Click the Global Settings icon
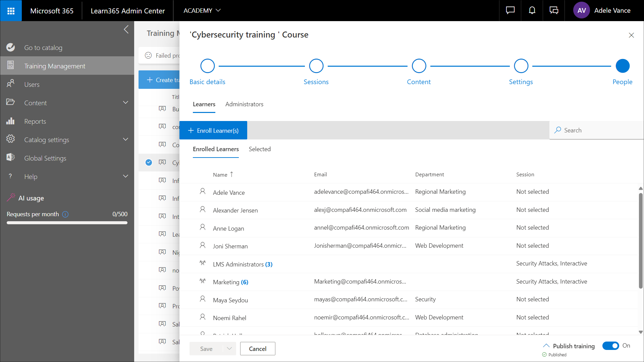The width and height of the screenshot is (644, 362). (10, 157)
